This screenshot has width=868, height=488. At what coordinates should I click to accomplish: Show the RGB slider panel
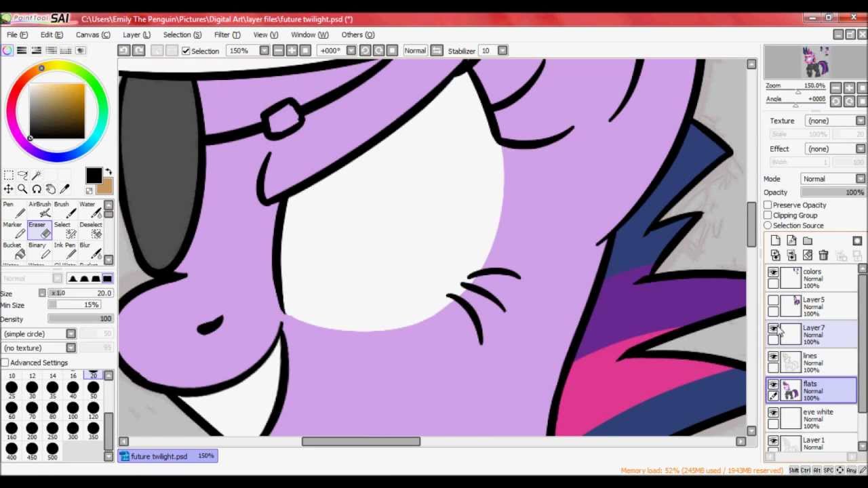(22, 50)
